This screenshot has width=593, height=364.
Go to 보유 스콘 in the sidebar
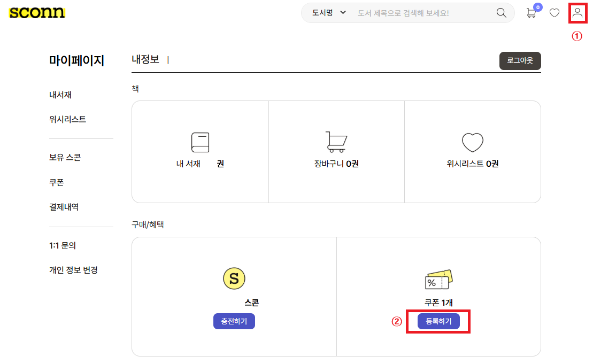[x=65, y=158]
